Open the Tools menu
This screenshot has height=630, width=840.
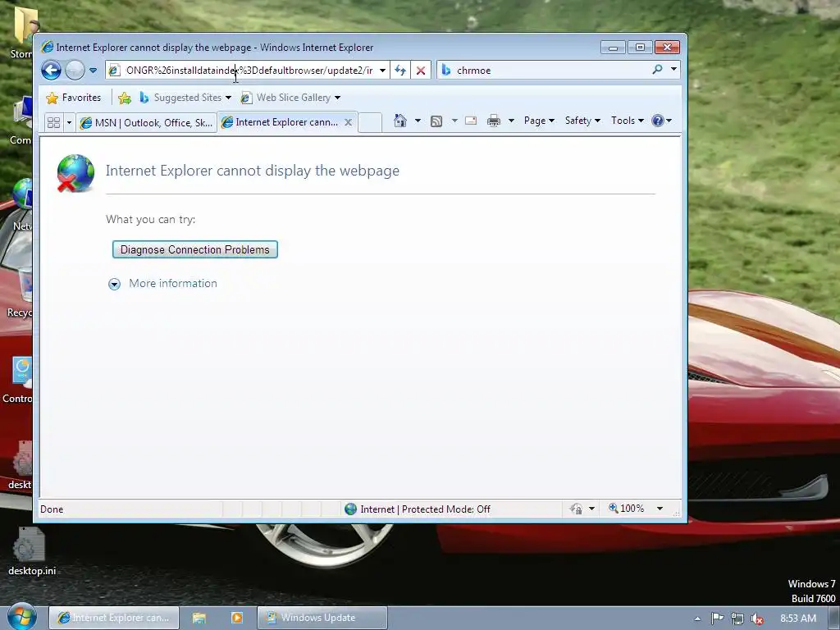click(628, 121)
